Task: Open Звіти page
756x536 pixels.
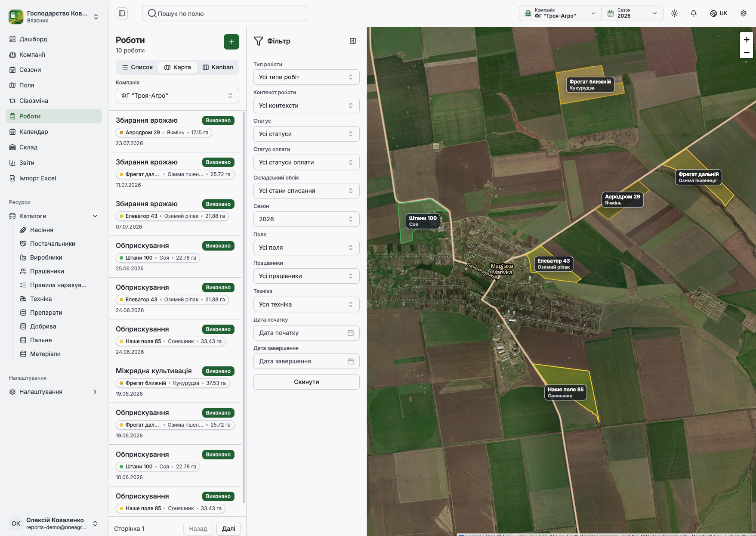Action: [54, 163]
